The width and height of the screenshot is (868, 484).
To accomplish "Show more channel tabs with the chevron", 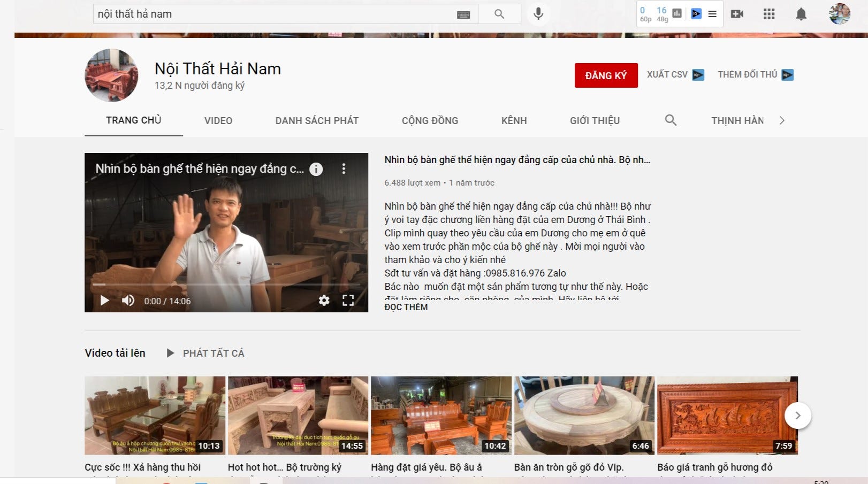I will point(782,120).
